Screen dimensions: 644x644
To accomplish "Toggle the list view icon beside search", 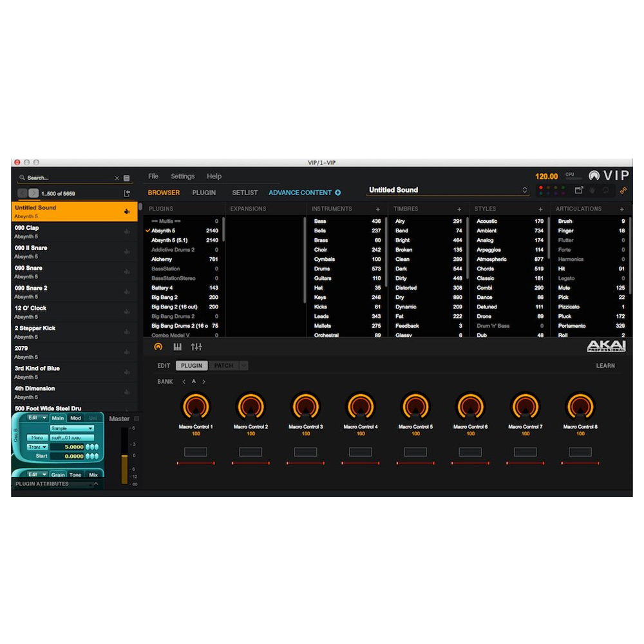I will pos(126,178).
